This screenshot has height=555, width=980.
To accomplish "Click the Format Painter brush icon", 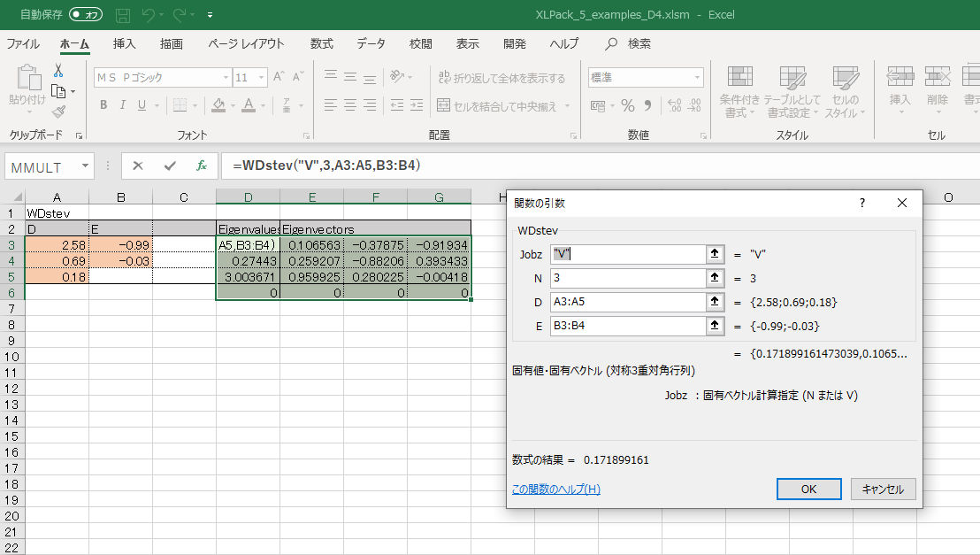I will pos(58,112).
